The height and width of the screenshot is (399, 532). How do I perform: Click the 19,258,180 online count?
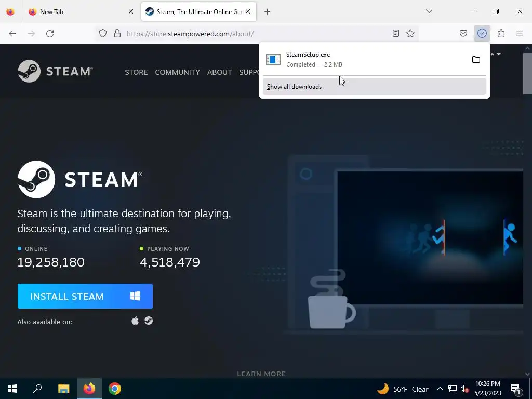coord(51,262)
